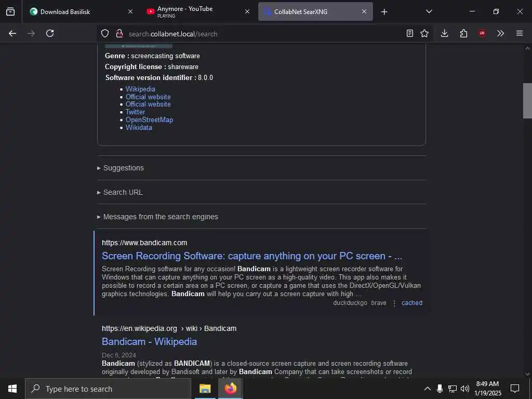The image size is (532, 399).
Task: Open the Firefox View icon
Action: pos(10,11)
